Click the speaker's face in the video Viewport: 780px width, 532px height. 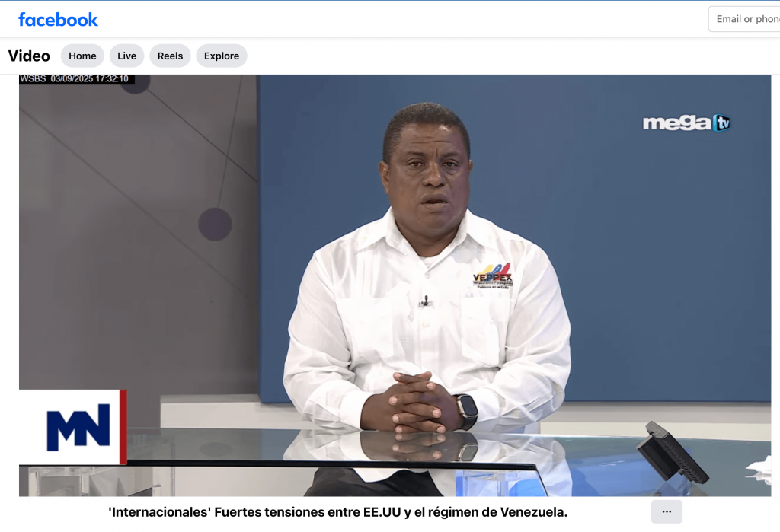(x=425, y=179)
